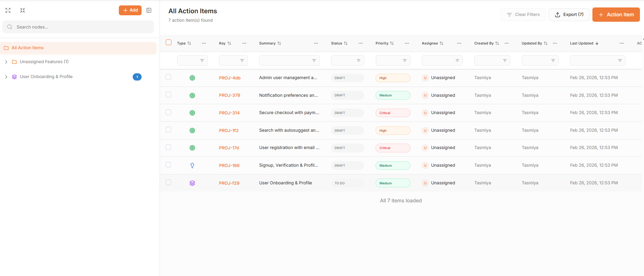Screen dimensions: 644x276
Task: Check the select-all header checkbox
Action: click(168, 42)
